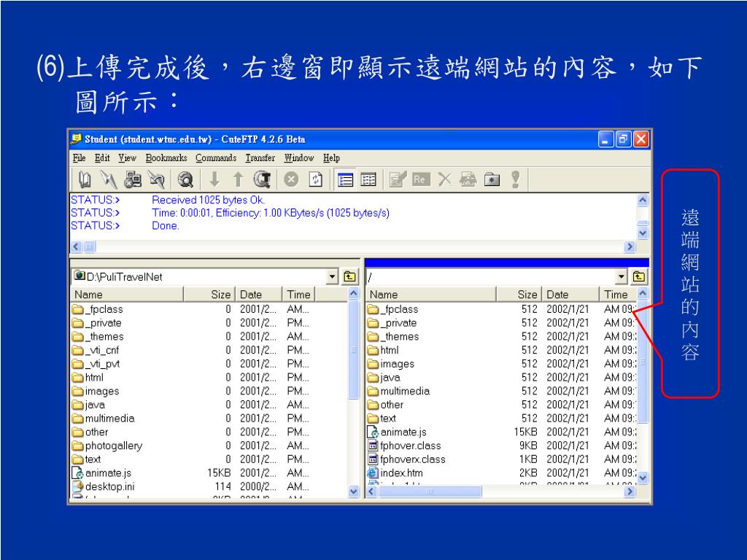Screen dimensions: 747x560
Task: Select remote fphover.class file
Action: (x=404, y=446)
